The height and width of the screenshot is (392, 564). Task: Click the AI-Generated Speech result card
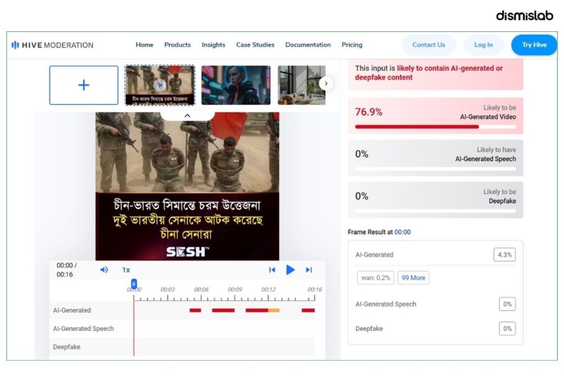coord(435,158)
